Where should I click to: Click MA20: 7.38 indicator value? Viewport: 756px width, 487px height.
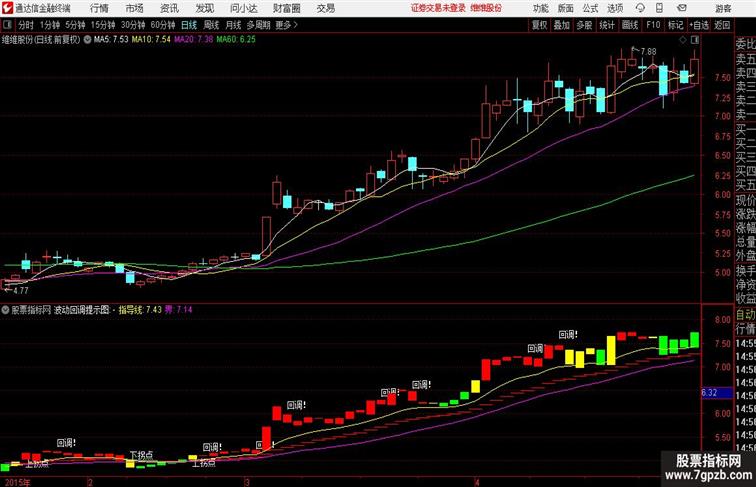[x=193, y=40]
